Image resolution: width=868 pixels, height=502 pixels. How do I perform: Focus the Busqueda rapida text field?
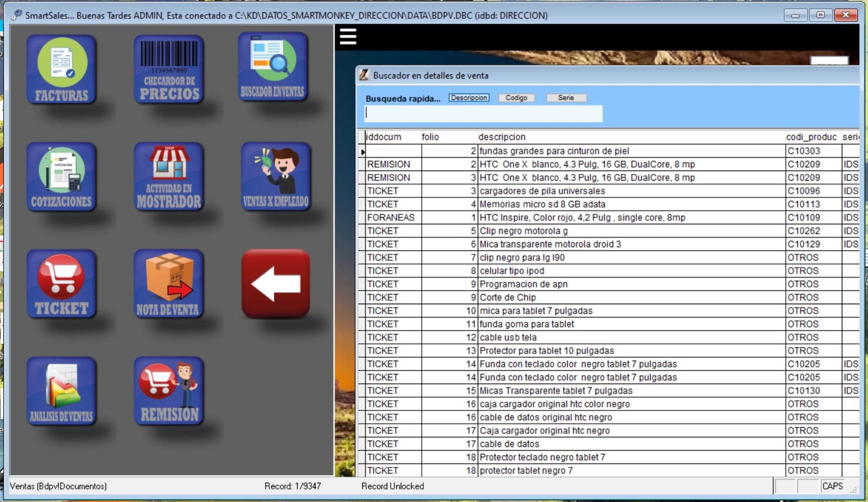(x=483, y=113)
